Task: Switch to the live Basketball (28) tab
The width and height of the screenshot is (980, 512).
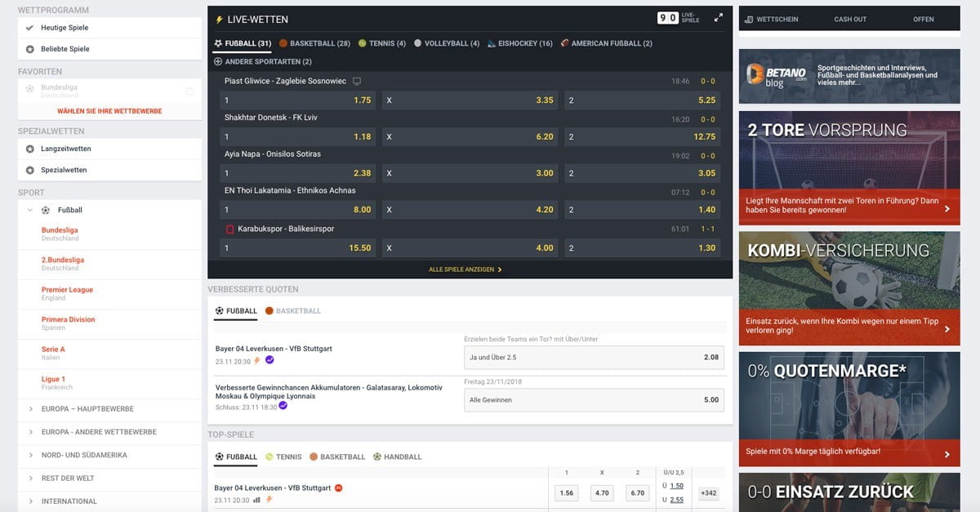Action: tap(314, 43)
